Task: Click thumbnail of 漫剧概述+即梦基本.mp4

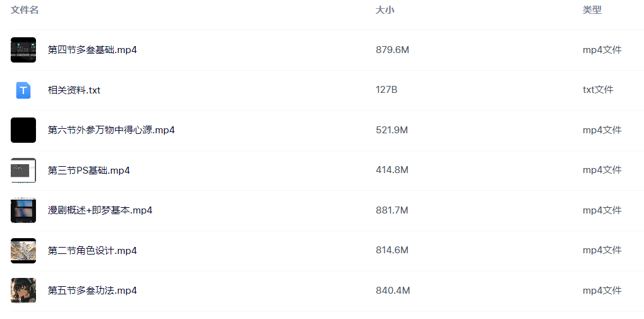Action: [x=23, y=210]
